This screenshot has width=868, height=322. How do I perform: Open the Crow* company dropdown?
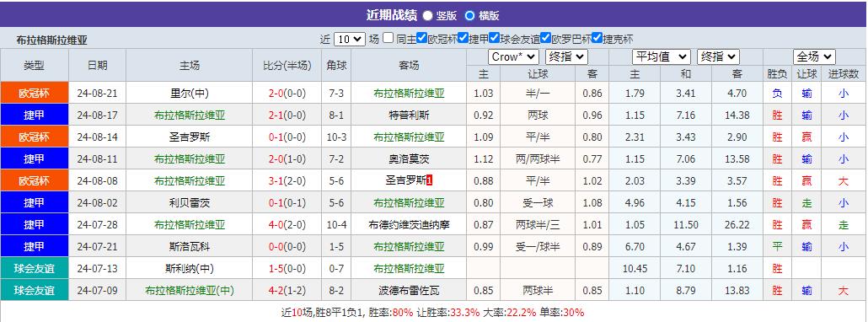point(513,56)
